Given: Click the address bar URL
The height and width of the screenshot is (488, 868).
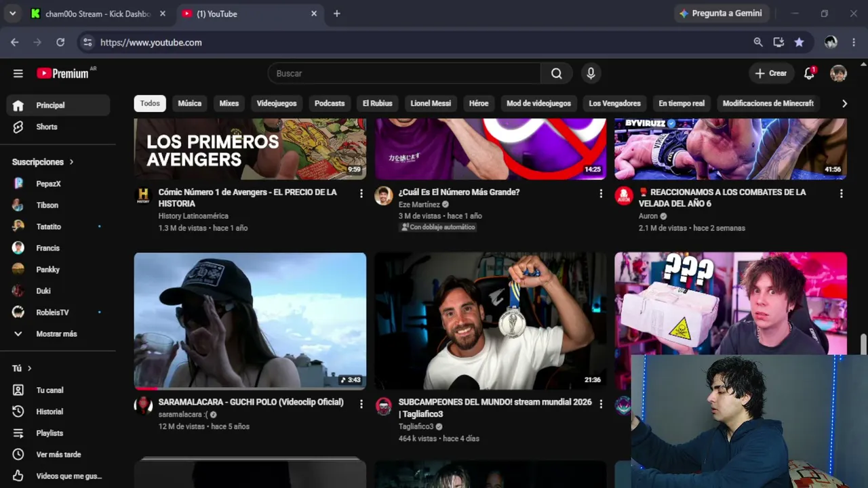Looking at the screenshot, I should 151,42.
